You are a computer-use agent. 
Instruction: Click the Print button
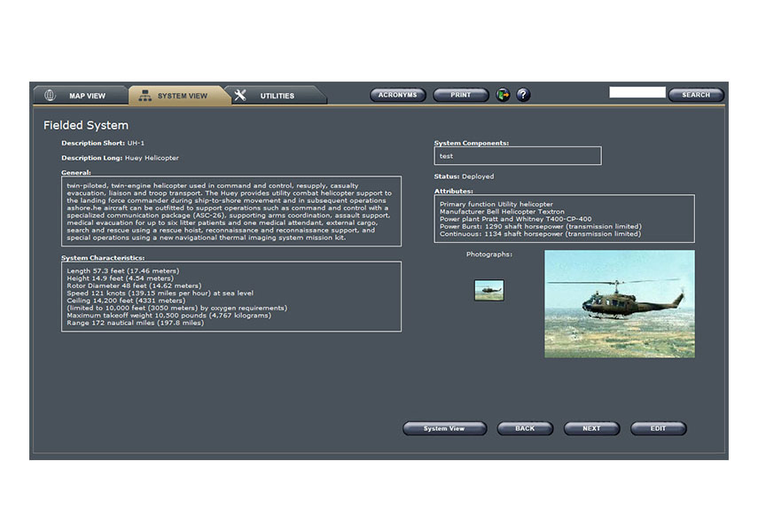point(460,95)
